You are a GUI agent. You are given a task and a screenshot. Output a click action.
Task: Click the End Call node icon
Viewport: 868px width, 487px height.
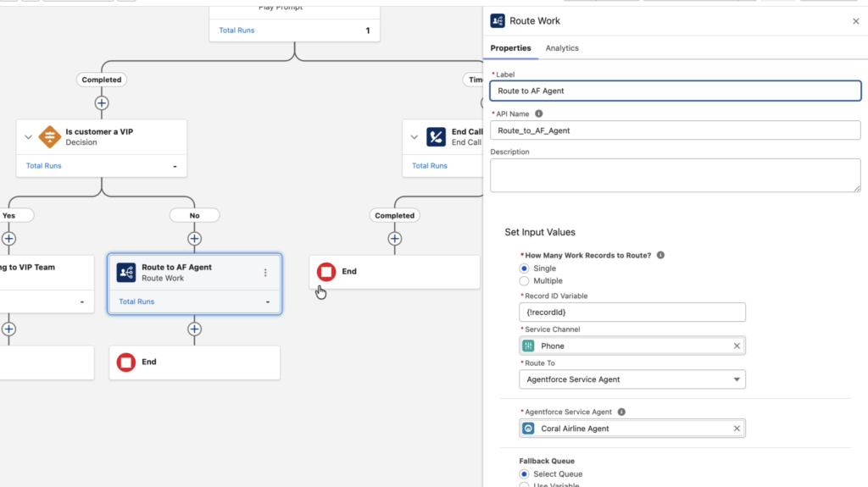point(436,136)
